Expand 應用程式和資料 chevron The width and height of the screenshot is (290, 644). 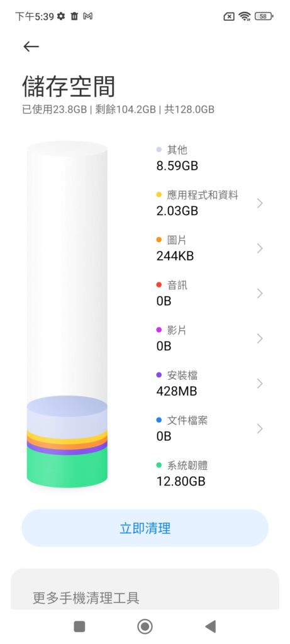point(260,203)
